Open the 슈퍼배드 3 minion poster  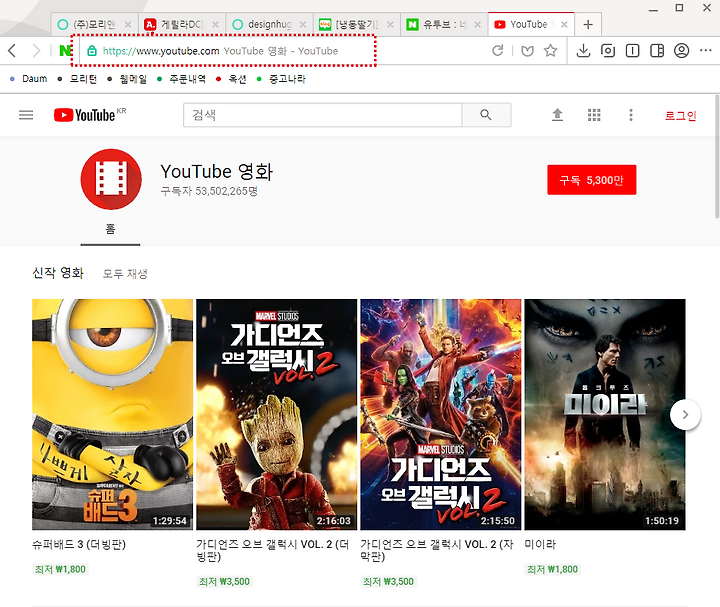pos(112,415)
